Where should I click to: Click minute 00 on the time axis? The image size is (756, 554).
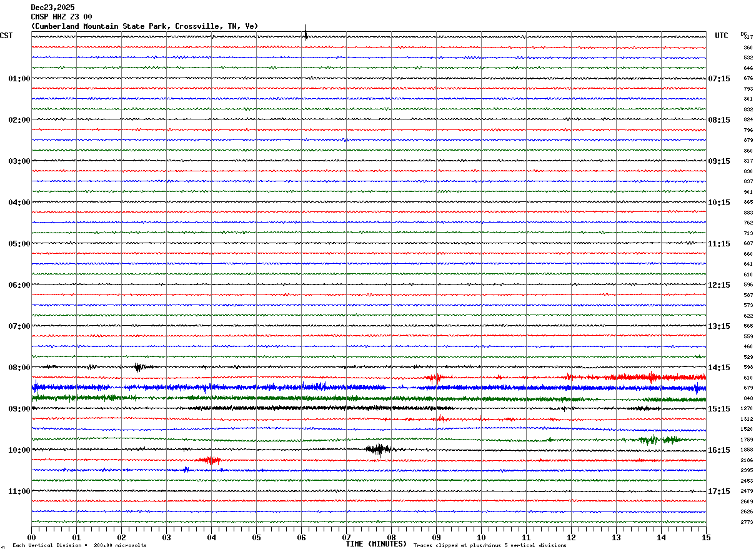pos(31,537)
